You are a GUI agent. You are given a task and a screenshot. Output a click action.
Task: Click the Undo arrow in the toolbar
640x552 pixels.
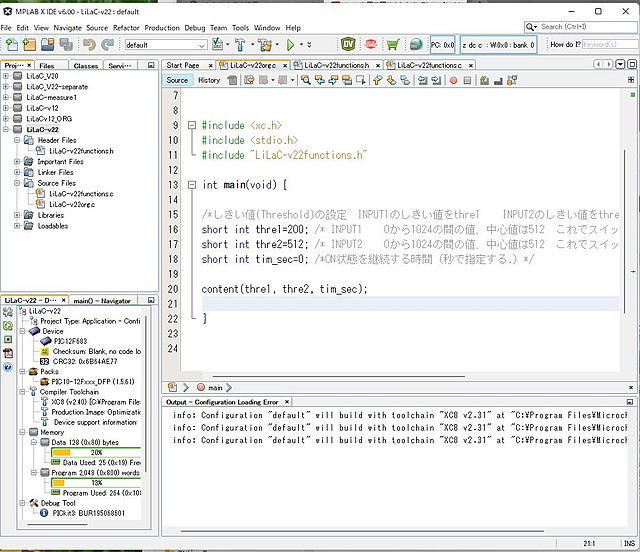(x=90, y=45)
